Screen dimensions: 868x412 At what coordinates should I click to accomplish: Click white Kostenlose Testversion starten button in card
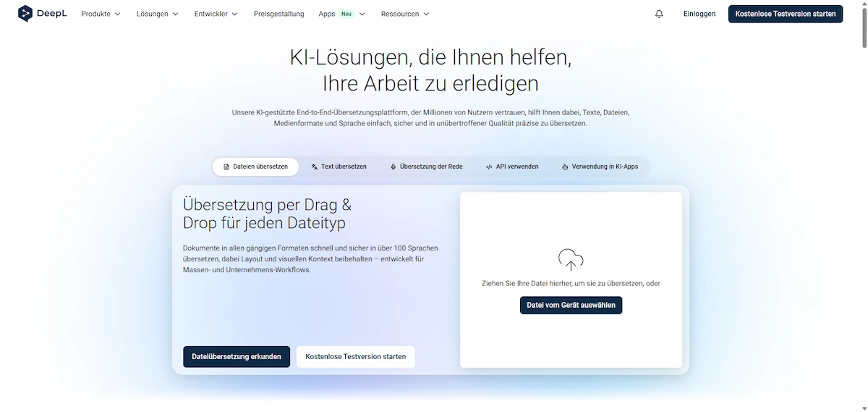(x=356, y=356)
